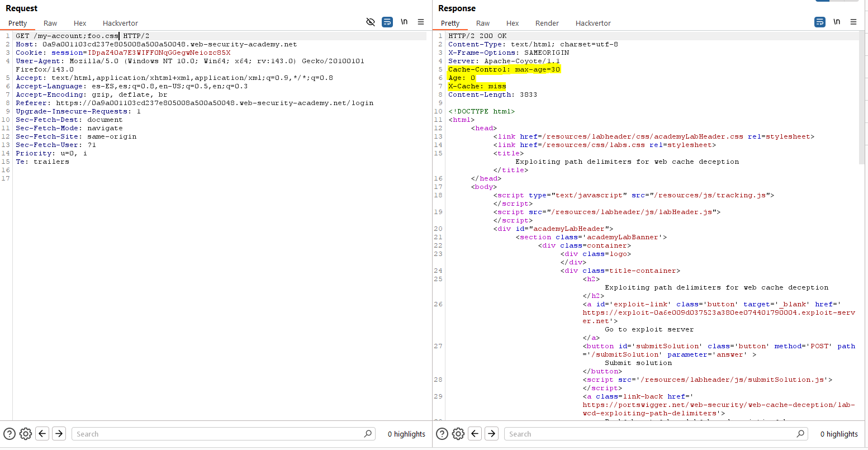Switch Response view to the Hex tab

click(513, 23)
